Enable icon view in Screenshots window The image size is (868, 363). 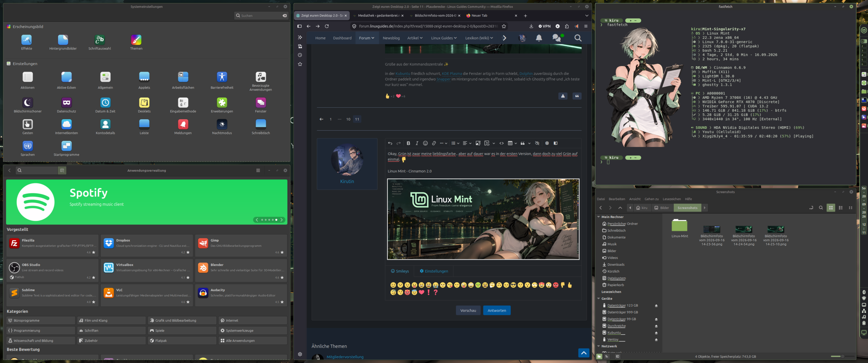coord(831,208)
